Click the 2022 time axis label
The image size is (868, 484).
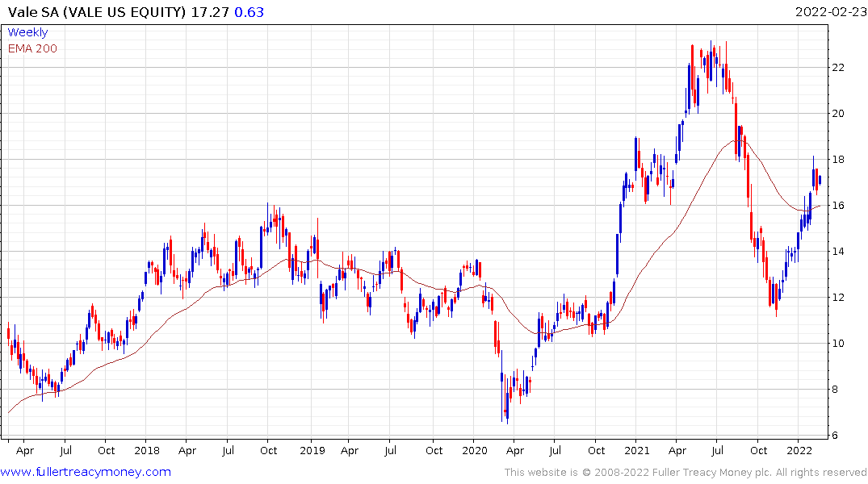click(x=799, y=451)
